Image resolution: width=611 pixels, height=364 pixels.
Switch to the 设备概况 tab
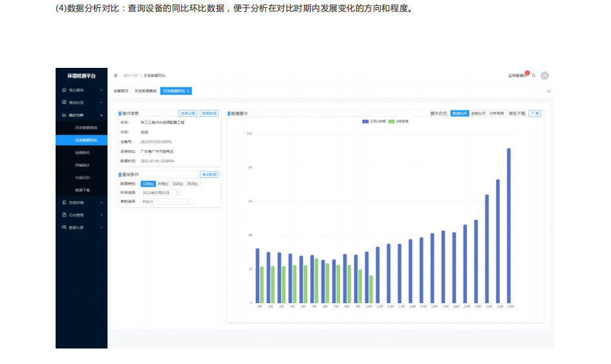click(x=120, y=91)
